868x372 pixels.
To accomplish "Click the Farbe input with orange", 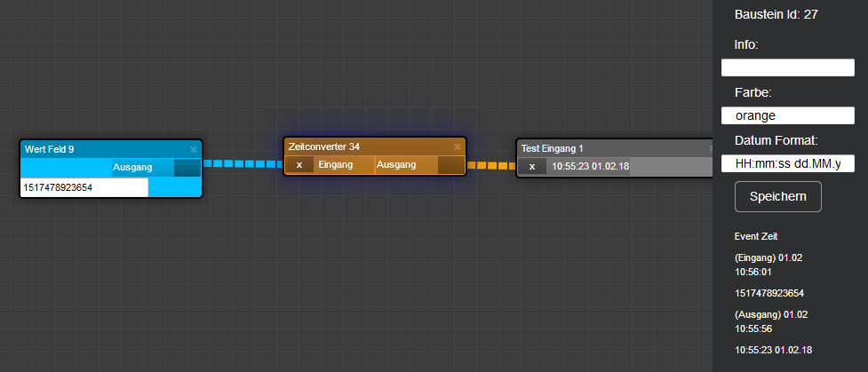I will click(x=788, y=115).
